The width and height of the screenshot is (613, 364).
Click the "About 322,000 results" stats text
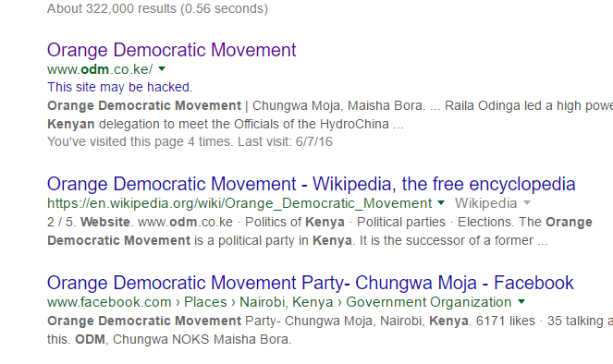click(157, 8)
